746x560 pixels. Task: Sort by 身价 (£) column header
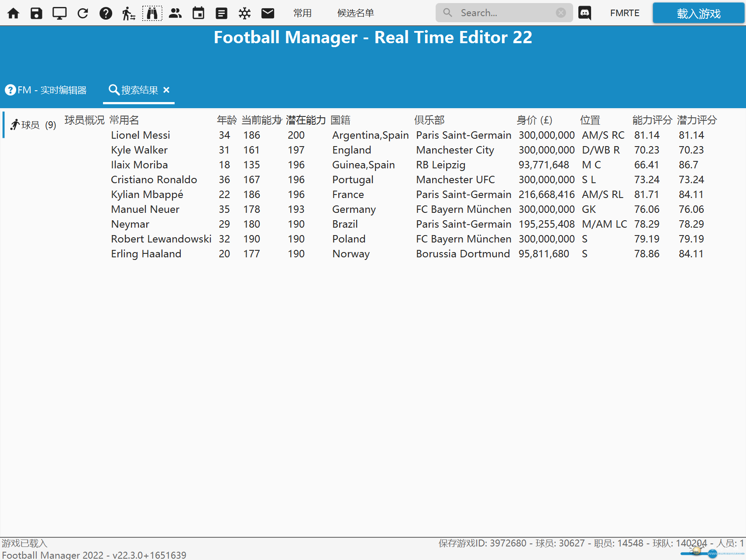pos(534,120)
